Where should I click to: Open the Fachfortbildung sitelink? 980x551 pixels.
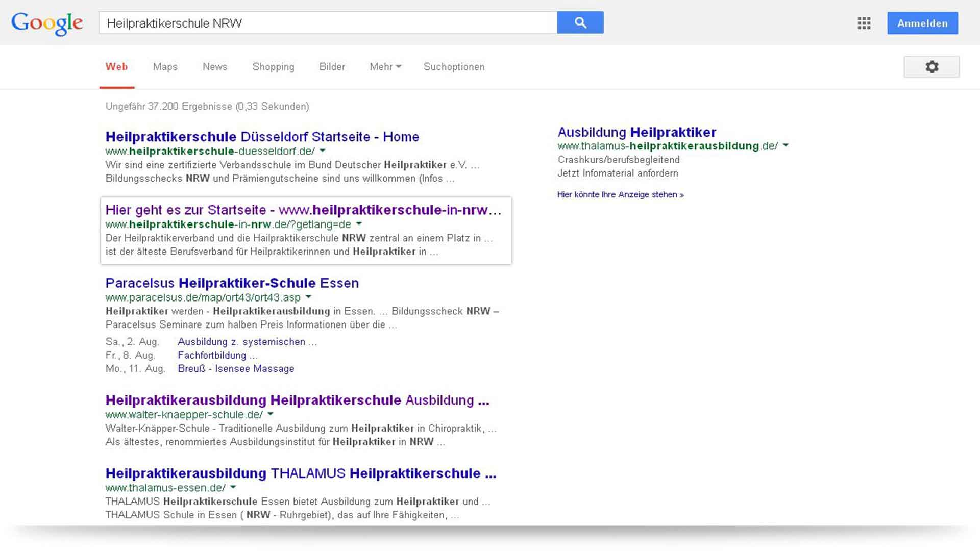coord(217,355)
